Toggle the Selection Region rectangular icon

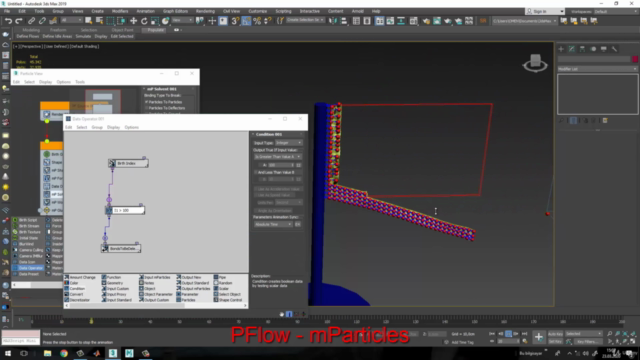tap(110, 20)
